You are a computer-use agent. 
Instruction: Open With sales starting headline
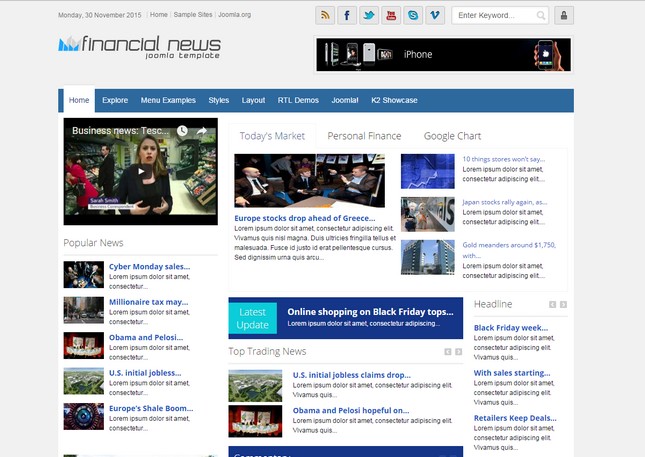click(512, 373)
